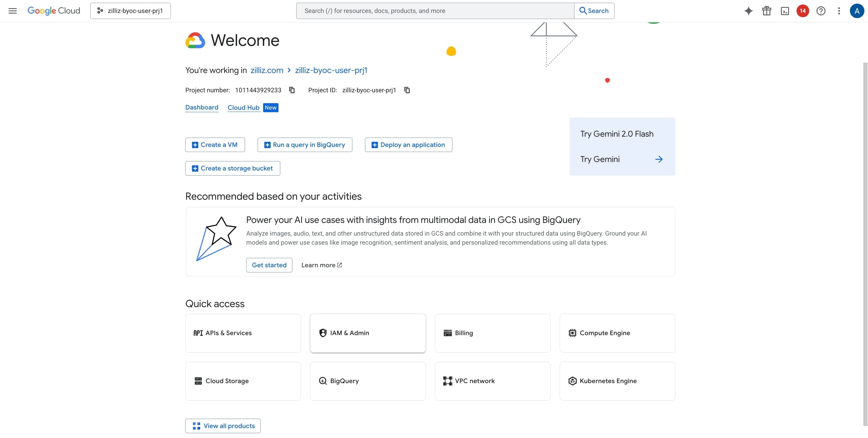
Task: Open the main navigation hamburger menu
Action: pos(12,11)
